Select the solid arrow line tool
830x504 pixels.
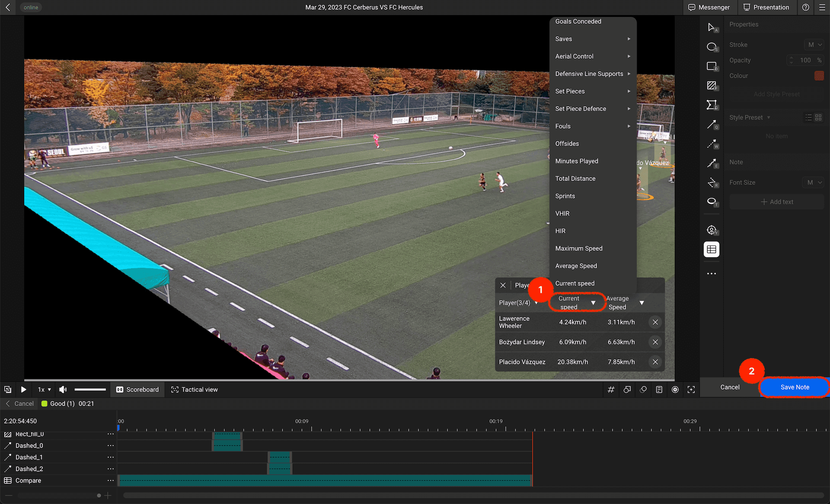pyautogui.click(x=711, y=124)
